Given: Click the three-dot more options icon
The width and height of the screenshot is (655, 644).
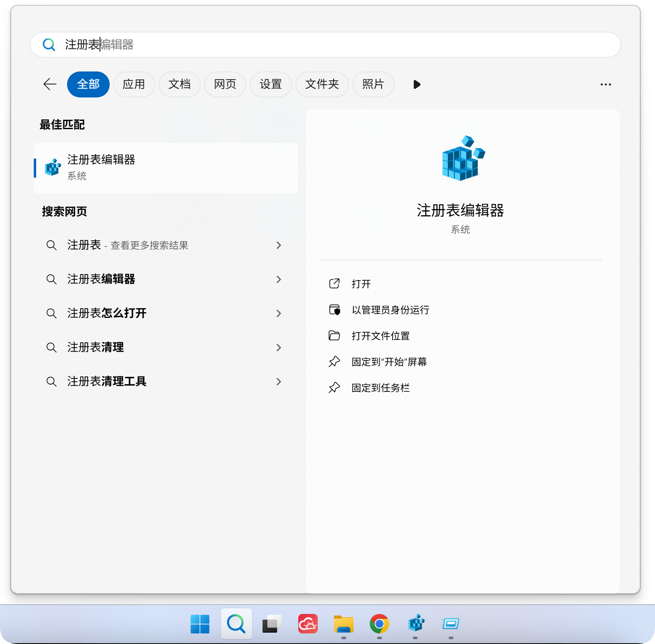Looking at the screenshot, I should (x=605, y=84).
